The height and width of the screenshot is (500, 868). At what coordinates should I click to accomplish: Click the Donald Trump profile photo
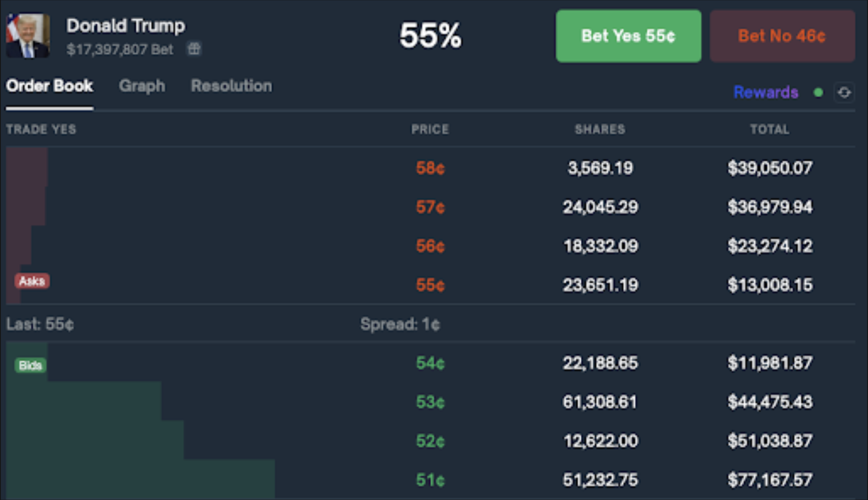(28, 36)
